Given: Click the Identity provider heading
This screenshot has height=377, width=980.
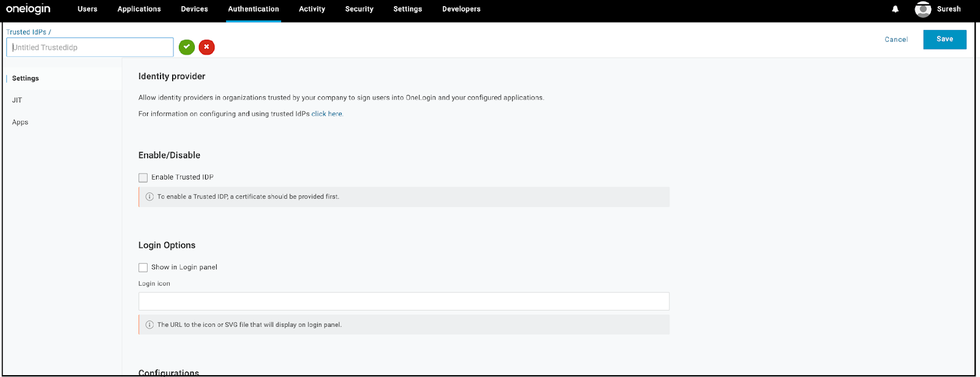Looking at the screenshot, I should click(171, 77).
